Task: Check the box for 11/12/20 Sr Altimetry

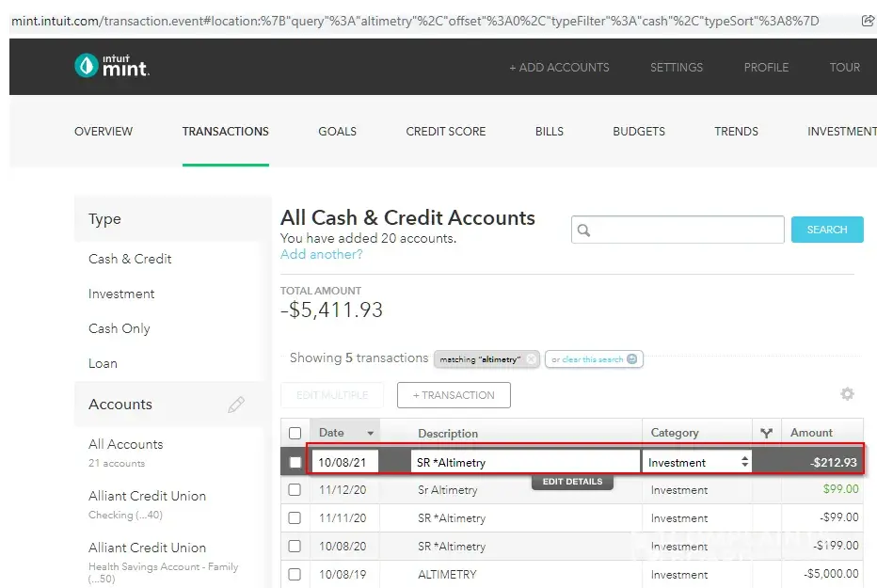Action: click(x=295, y=490)
